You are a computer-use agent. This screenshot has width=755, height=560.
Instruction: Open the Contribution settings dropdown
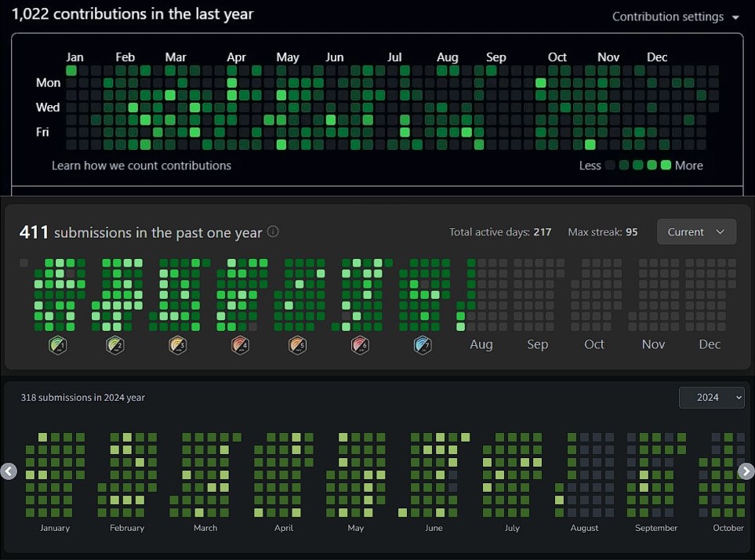point(676,16)
